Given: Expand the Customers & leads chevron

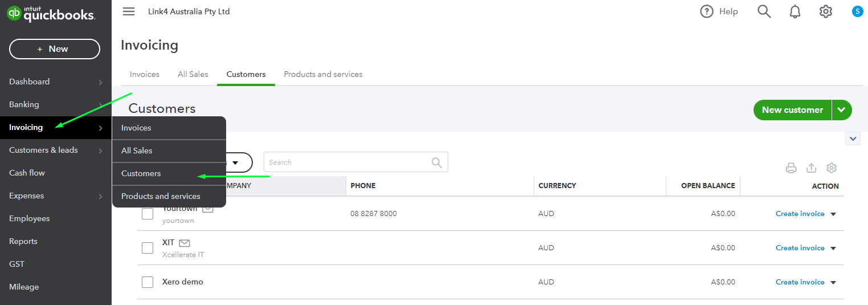Looking at the screenshot, I should [100, 151].
